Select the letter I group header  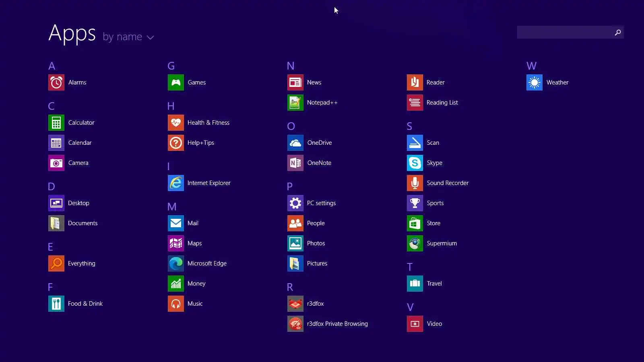[x=169, y=167]
